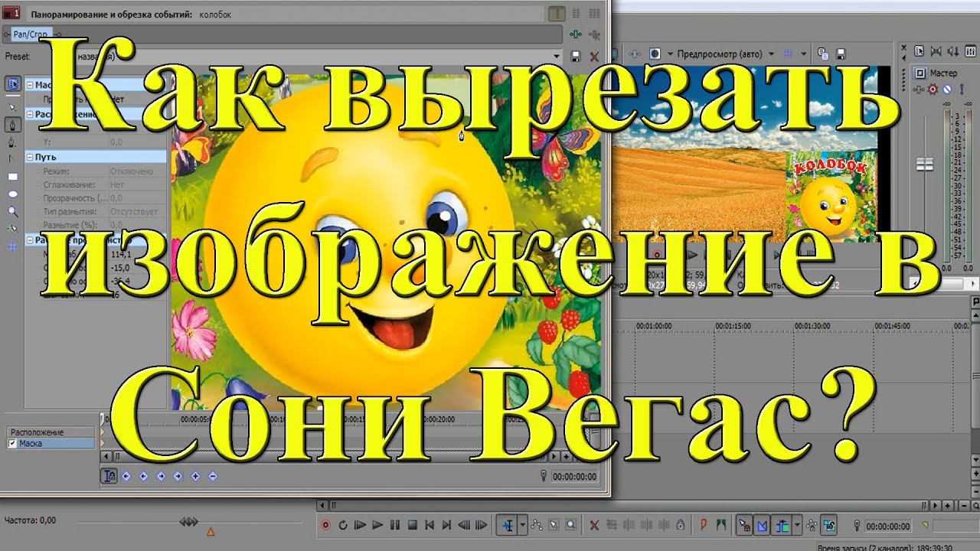Select the normal edit tool in timeline toolbar

507,526
